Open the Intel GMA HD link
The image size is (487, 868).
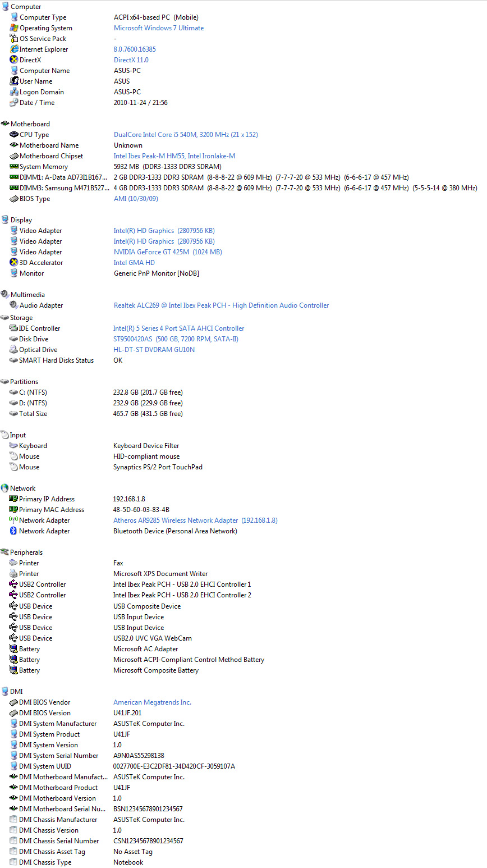click(134, 263)
